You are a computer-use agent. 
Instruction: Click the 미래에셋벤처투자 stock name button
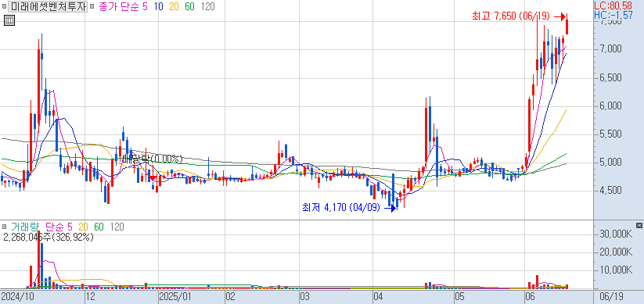tap(49, 6)
